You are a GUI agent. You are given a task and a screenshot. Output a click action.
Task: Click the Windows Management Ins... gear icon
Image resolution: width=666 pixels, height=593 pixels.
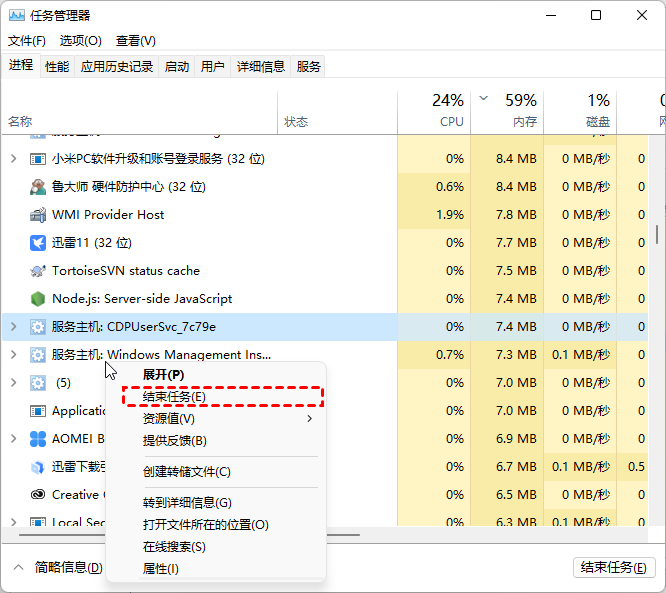click(x=38, y=355)
